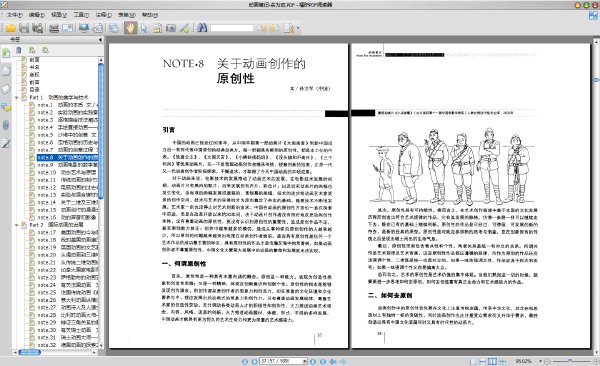600x366 pixels.
Task: Click the monitor full screen icon
Action: (84, 28)
